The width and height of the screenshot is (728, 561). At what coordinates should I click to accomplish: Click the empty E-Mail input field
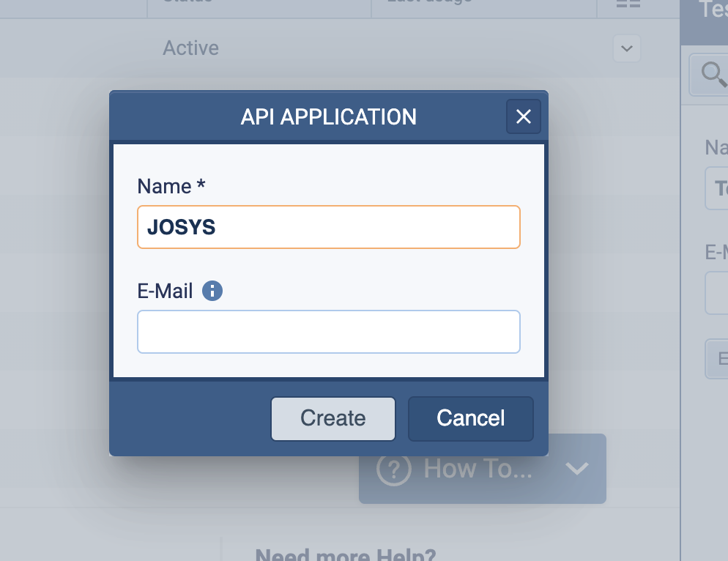click(x=328, y=332)
